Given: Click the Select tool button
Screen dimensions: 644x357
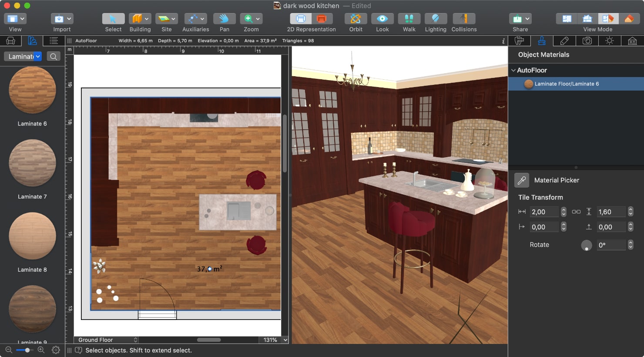Looking at the screenshot, I should (113, 20).
